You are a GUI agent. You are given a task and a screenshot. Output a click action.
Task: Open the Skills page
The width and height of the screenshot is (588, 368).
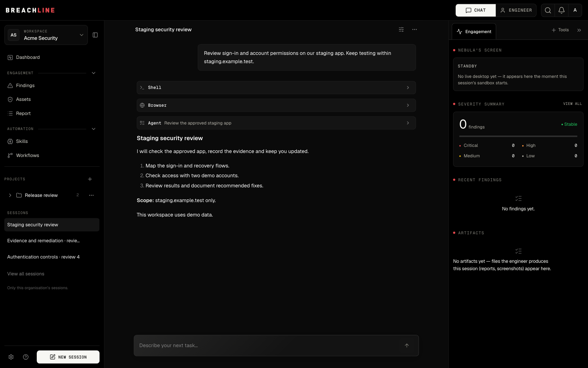point(52,141)
